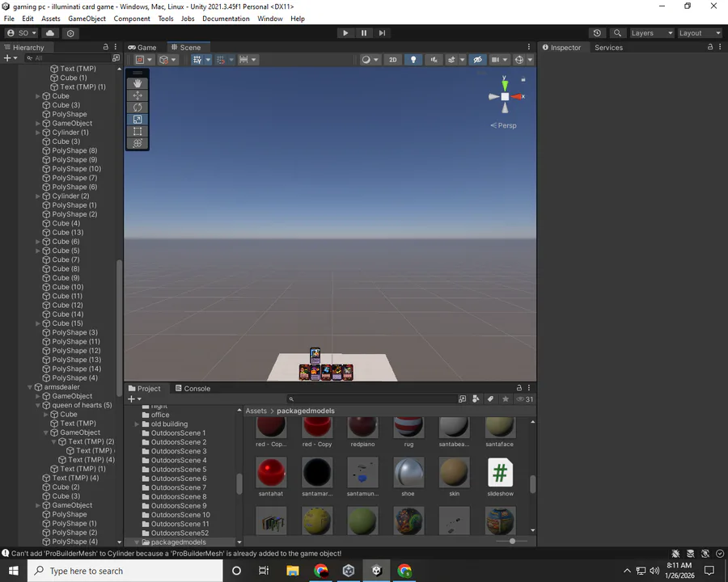Select the slideshow asset thumbnail
The height and width of the screenshot is (582, 728).
tap(499, 473)
